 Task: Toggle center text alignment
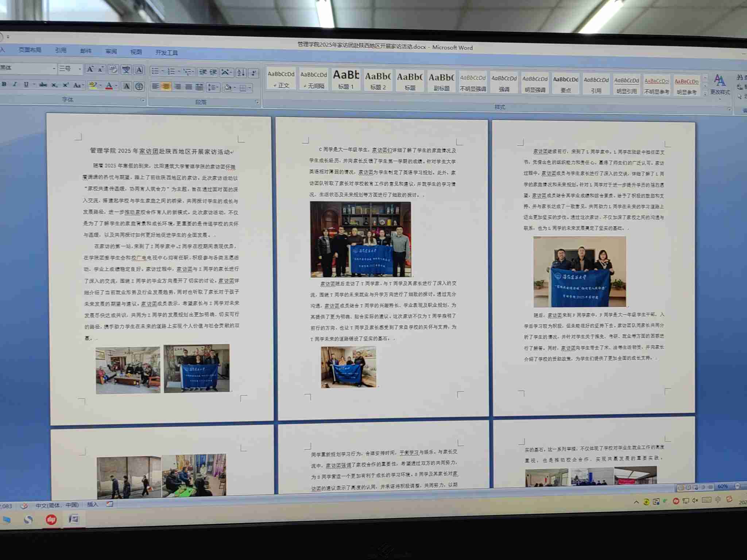(x=166, y=86)
